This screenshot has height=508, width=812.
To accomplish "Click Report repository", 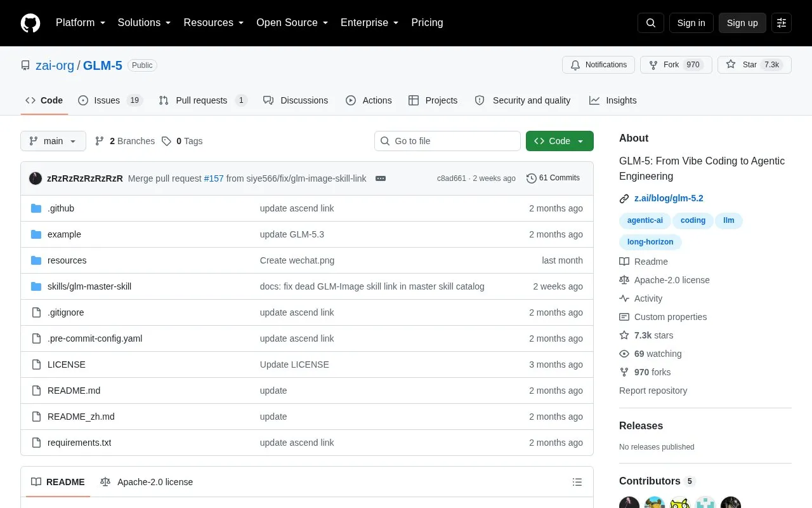I will [x=653, y=391].
